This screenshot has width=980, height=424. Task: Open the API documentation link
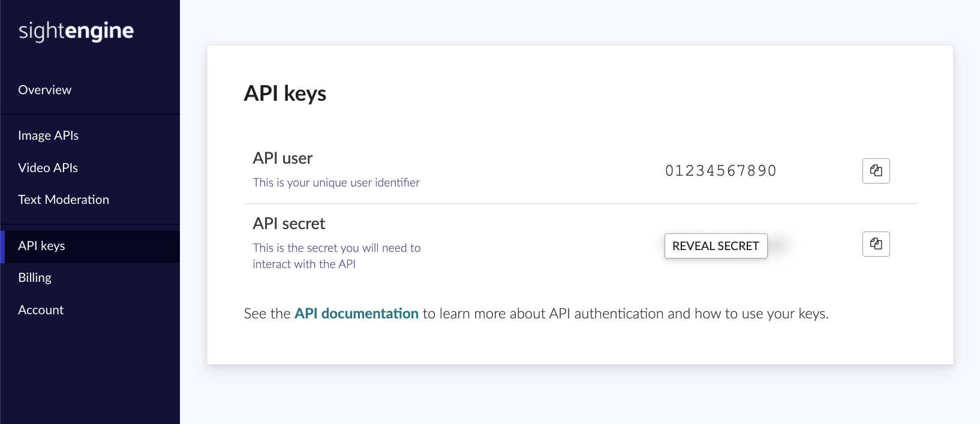pyautogui.click(x=356, y=314)
